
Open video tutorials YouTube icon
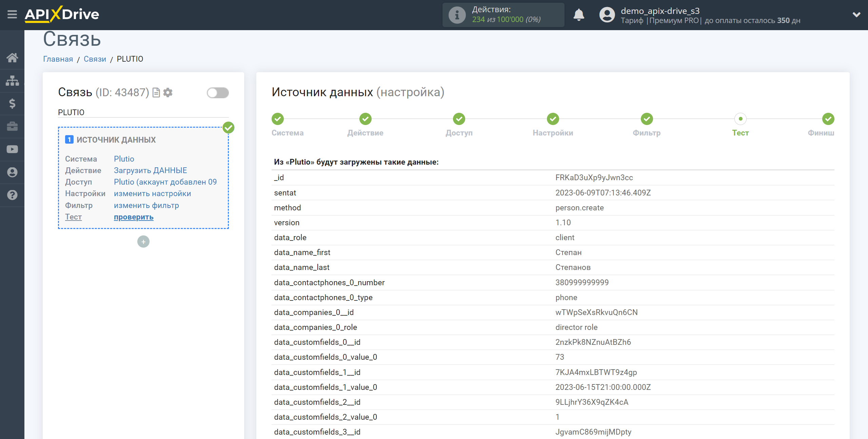12,149
